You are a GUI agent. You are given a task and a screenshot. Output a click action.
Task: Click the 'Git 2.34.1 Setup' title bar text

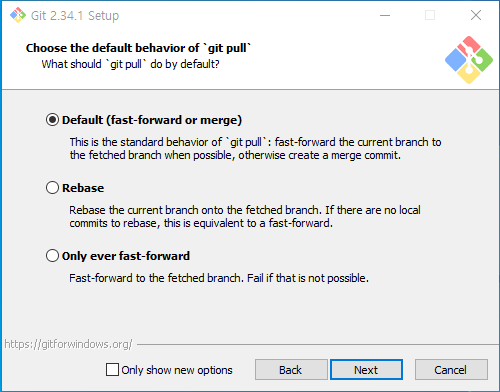point(75,15)
